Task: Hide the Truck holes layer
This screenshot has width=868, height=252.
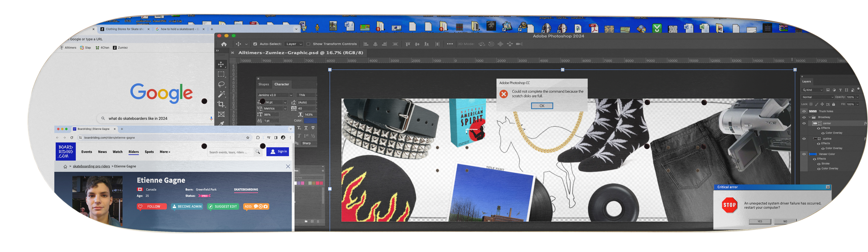Action: coord(804,111)
